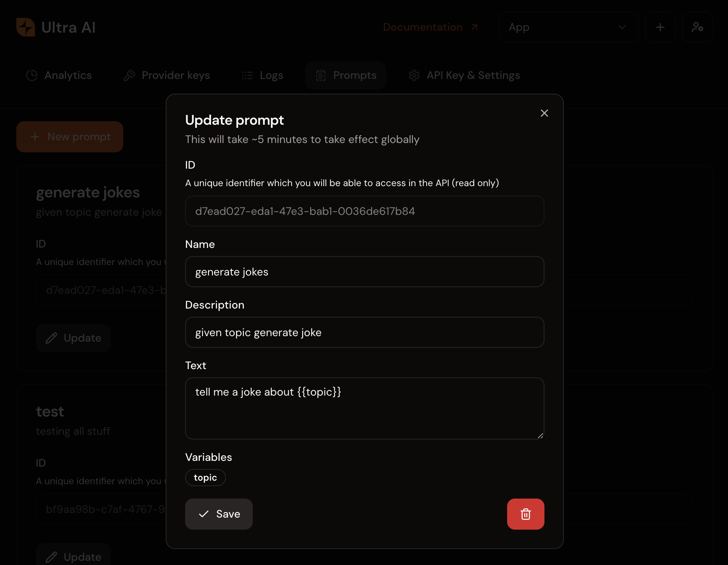Click the plus icon in header
This screenshot has height=565, width=728.
(660, 27)
